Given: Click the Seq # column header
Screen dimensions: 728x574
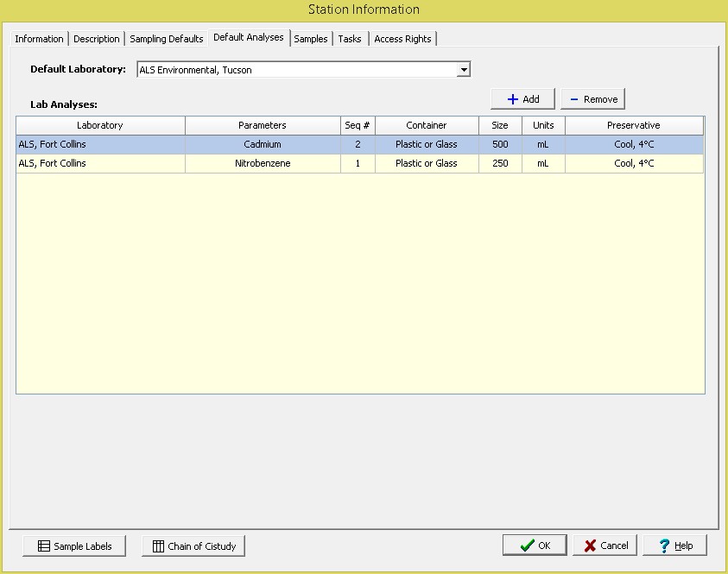Looking at the screenshot, I should (x=358, y=125).
